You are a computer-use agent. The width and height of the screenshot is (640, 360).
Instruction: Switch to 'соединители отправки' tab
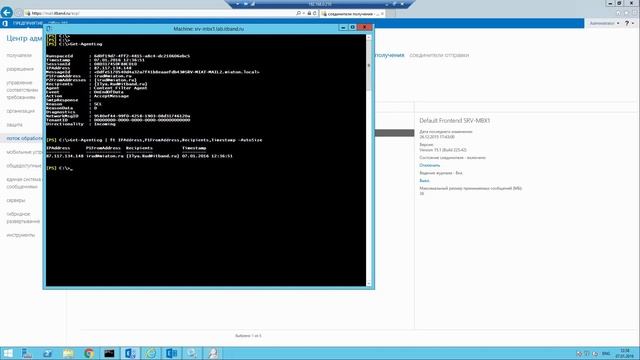click(x=439, y=55)
